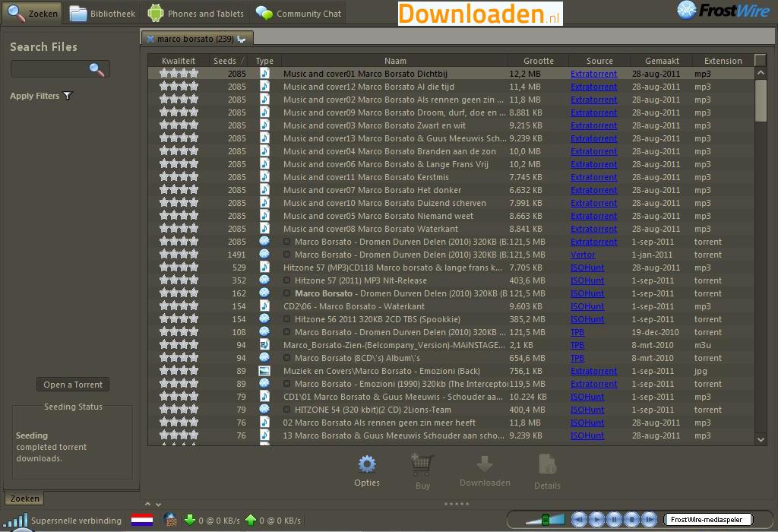Open Extratorrent link for the Dichtbij track
Viewport: 778px width, 532px height.
click(593, 74)
